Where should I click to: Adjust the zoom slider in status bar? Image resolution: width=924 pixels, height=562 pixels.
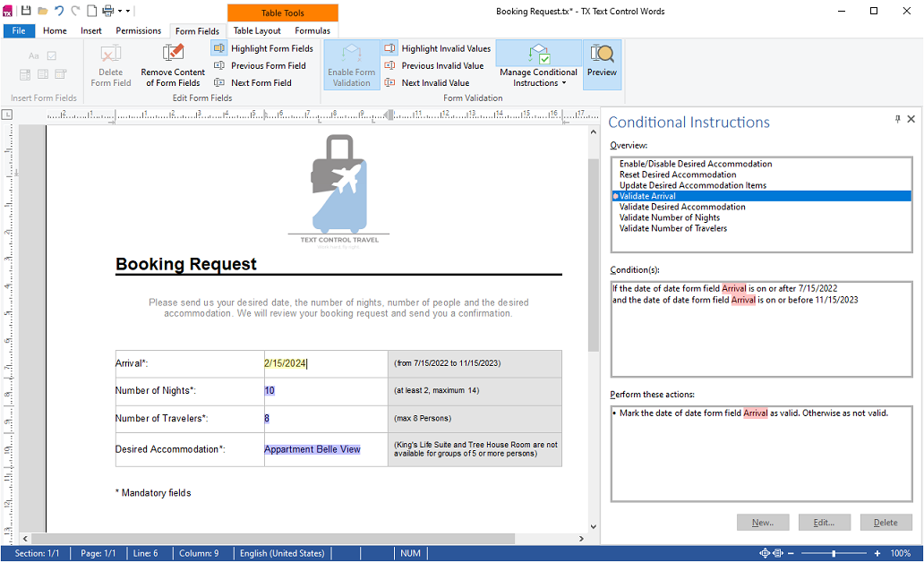point(834,553)
